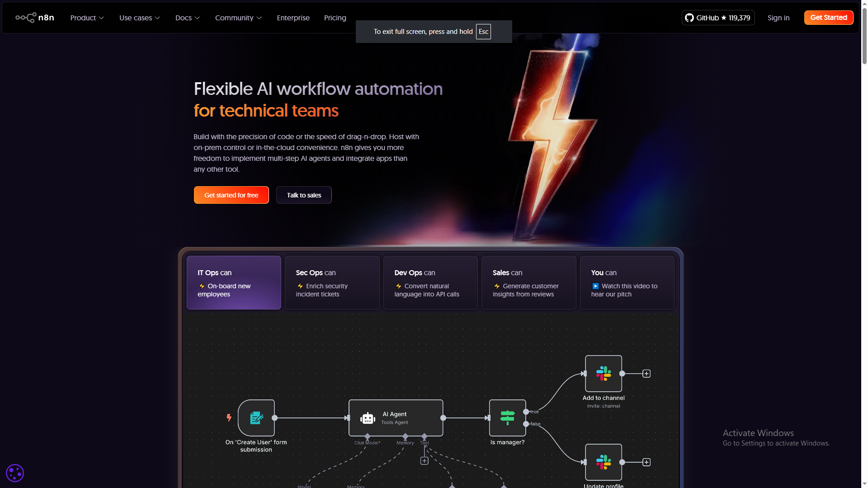Click the lightning bolt trigger indicator
The width and height of the screenshot is (868, 488).
[x=229, y=418]
